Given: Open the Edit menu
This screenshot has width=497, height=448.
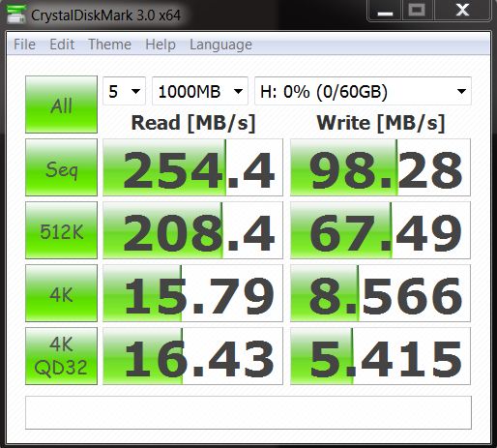Looking at the screenshot, I should point(62,45).
